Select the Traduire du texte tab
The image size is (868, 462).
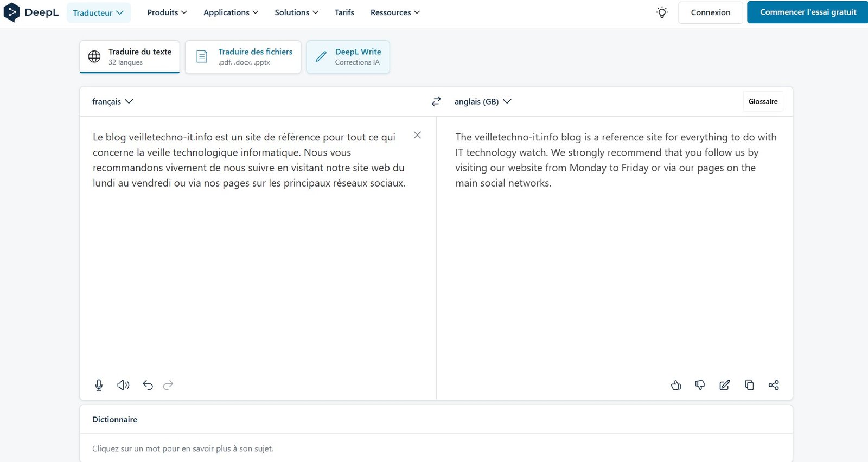(130, 56)
